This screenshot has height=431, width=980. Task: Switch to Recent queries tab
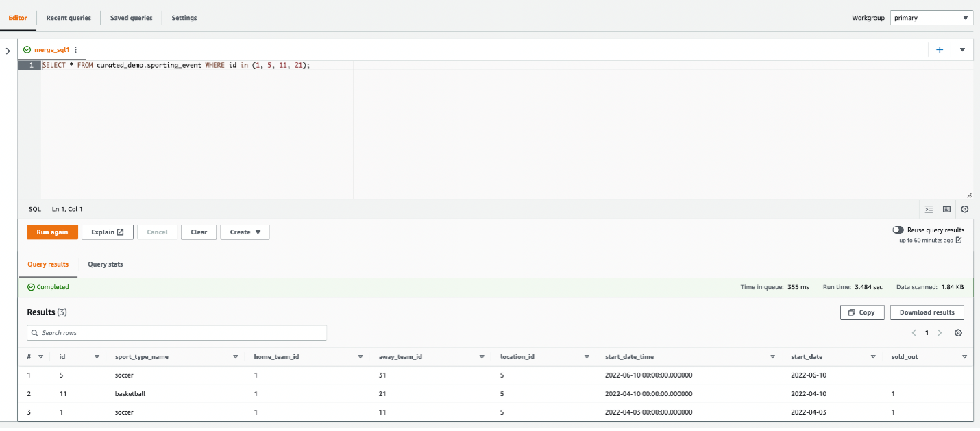click(69, 18)
